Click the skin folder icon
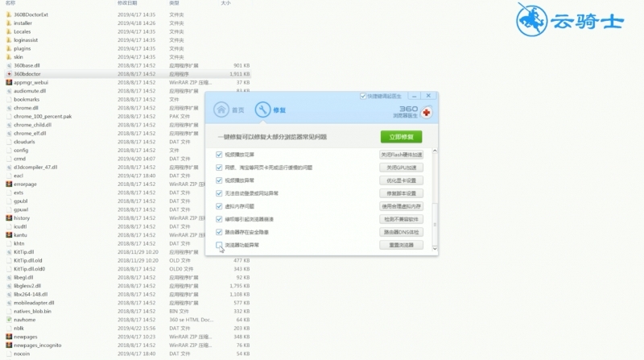The width and height of the screenshot is (644, 360). (9, 56)
